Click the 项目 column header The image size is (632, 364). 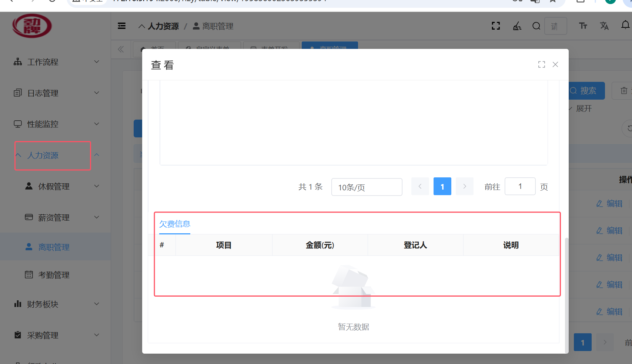point(224,245)
